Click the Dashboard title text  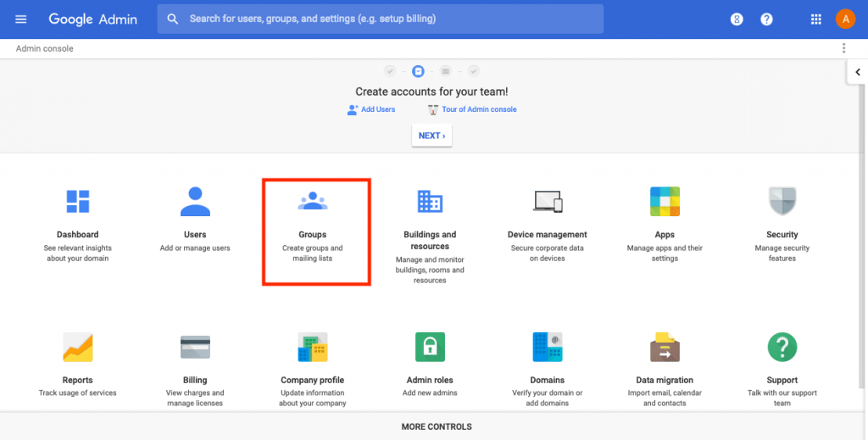77,235
